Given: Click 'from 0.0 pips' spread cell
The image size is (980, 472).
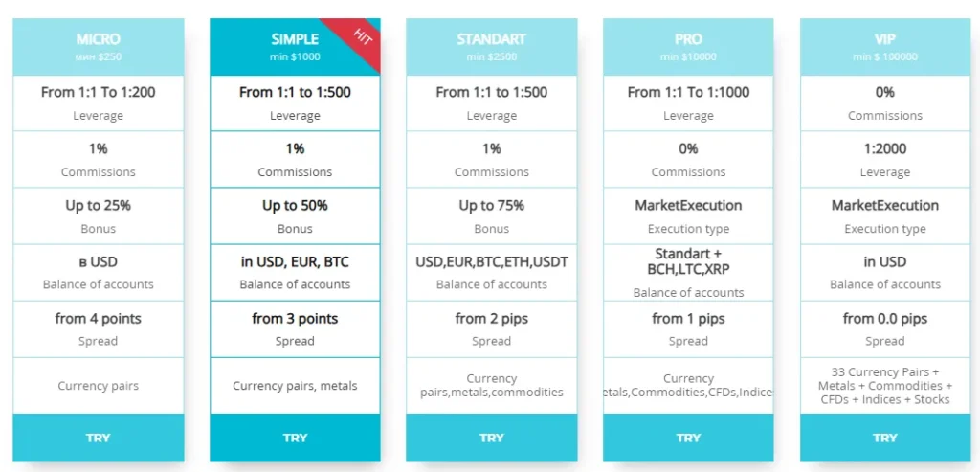Looking at the screenshot, I should [x=885, y=328].
